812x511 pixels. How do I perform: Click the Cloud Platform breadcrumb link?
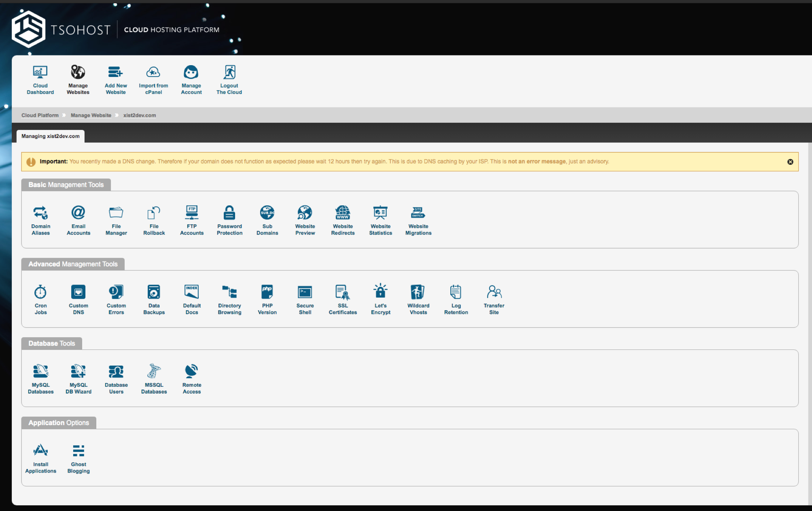pyautogui.click(x=40, y=115)
